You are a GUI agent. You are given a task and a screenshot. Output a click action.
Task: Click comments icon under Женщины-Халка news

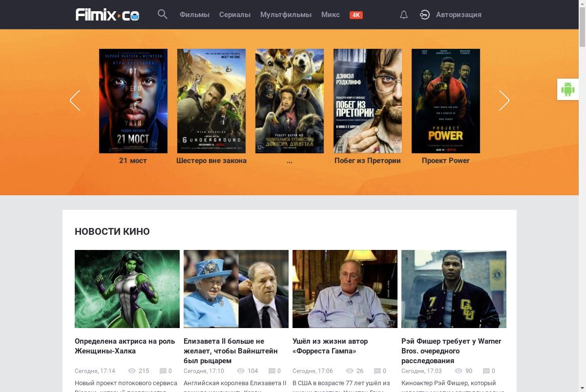click(x=163, y=371)
